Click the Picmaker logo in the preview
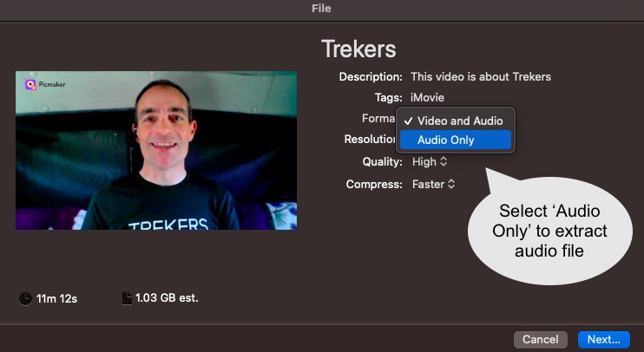Viewport: 644px width, 352px height. [x=30, y=84]
